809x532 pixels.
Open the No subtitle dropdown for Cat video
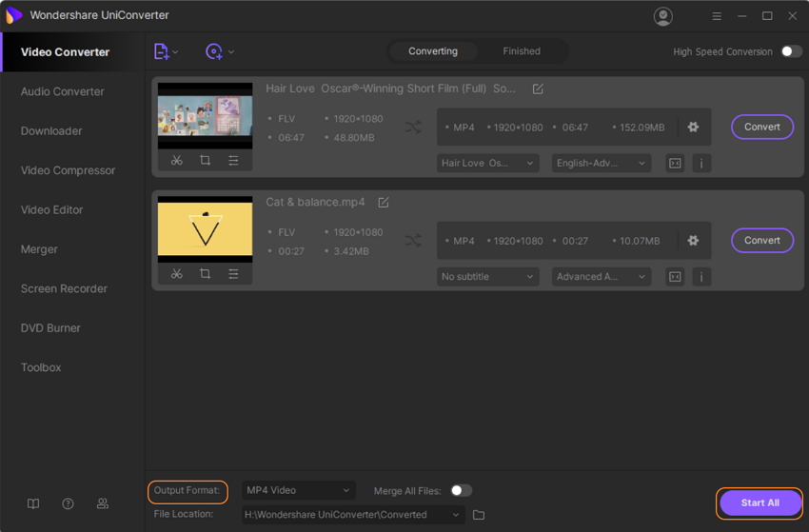[x=488, y=277]
